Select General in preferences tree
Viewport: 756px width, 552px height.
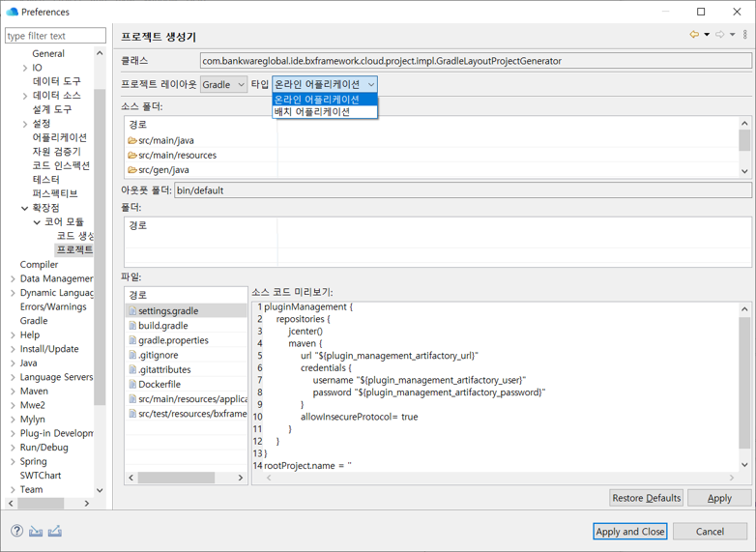[48, 53]
